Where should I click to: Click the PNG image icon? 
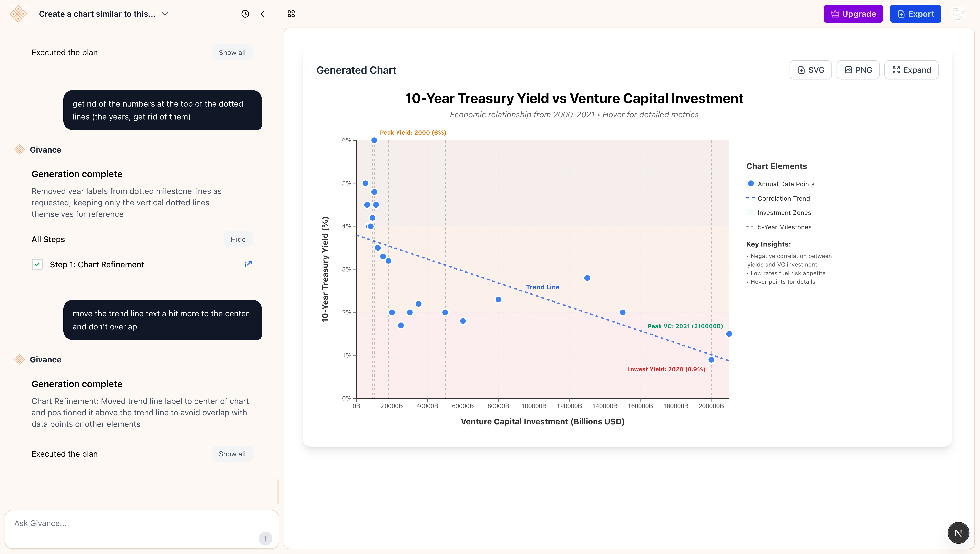[848, 70]
